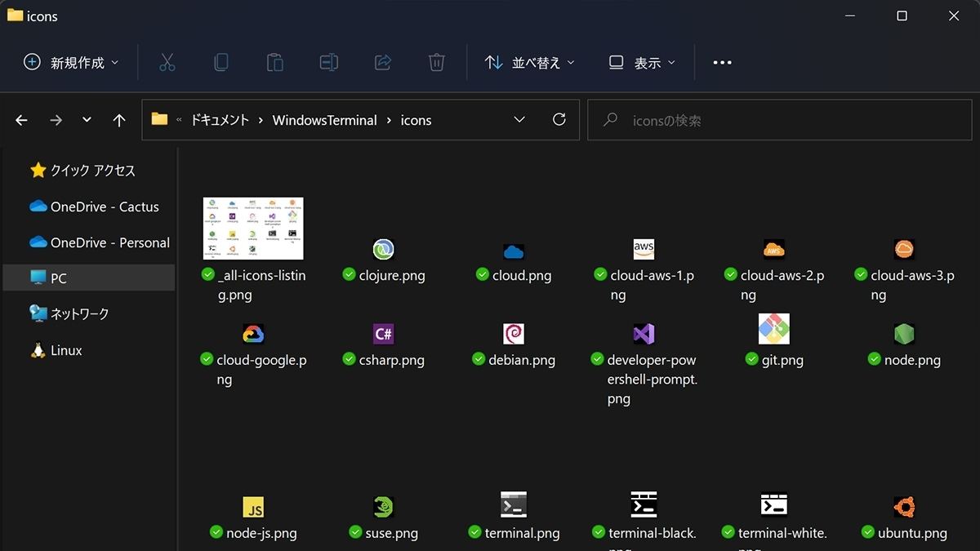Select the node-js.png file icon

253,507
